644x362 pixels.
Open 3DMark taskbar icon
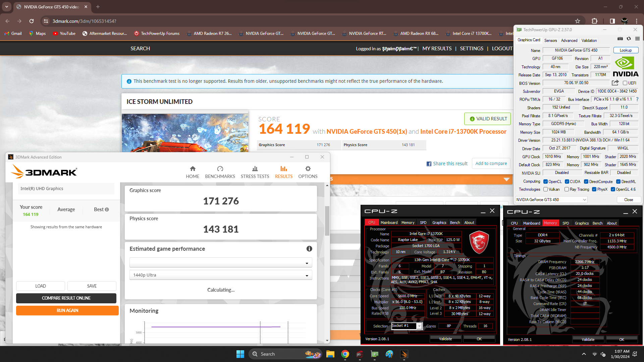[x=404, y=354]
